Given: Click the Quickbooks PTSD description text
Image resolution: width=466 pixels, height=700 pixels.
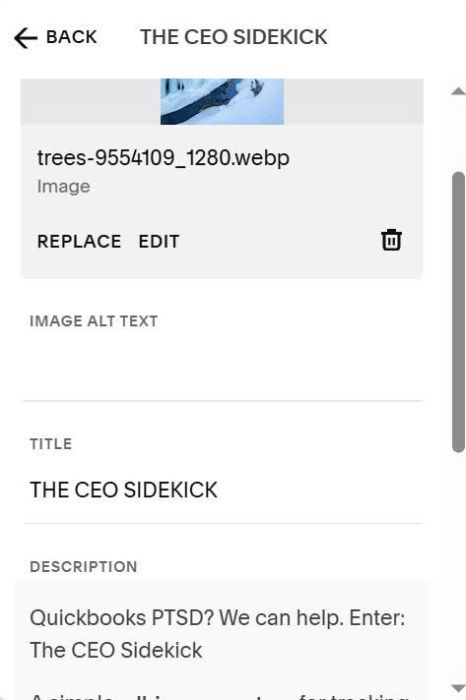Looking at the screenshot, I should 217,618.
